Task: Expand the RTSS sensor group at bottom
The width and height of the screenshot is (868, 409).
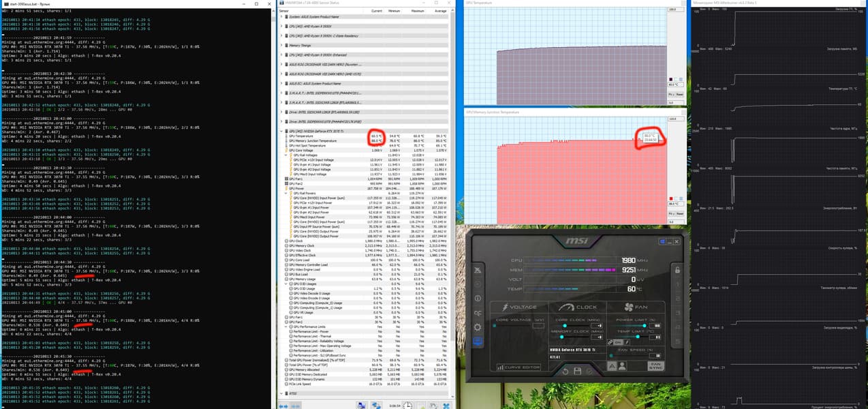Action: tap(281, 393)
